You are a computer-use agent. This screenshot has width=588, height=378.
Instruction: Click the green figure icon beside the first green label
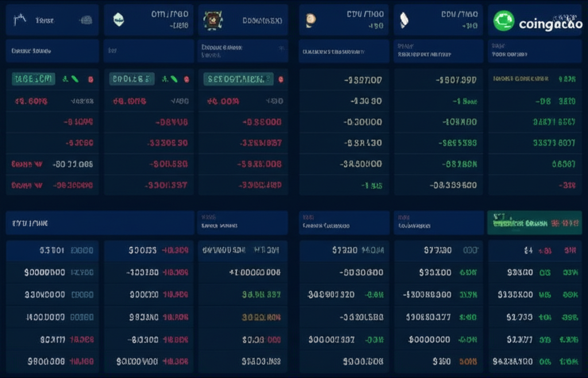pos(66,79)
